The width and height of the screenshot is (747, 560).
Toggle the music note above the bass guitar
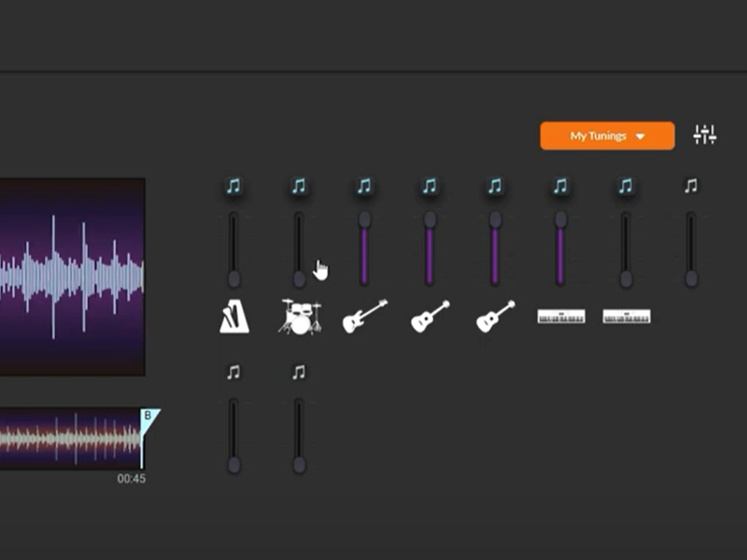coord(364,186)
